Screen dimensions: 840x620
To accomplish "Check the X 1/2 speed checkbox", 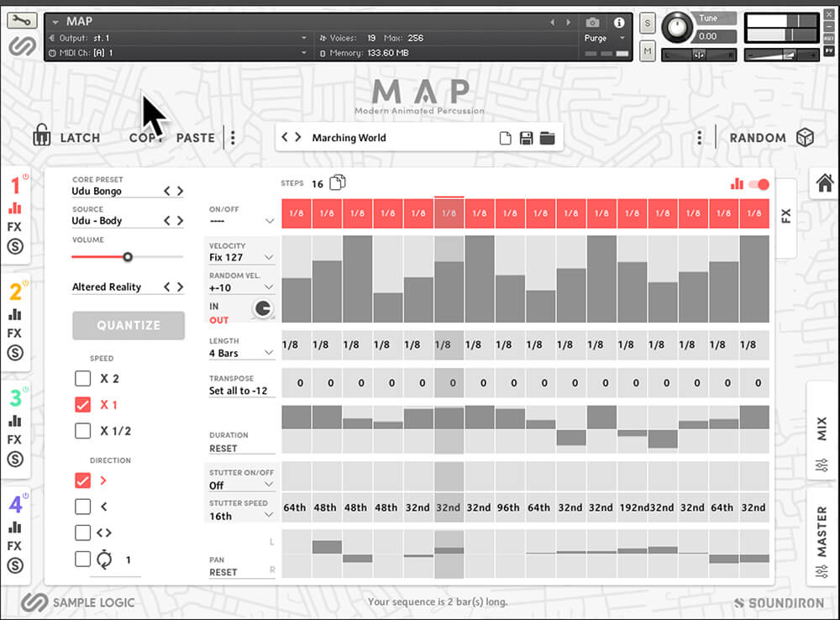I will (x=82, y=431).
